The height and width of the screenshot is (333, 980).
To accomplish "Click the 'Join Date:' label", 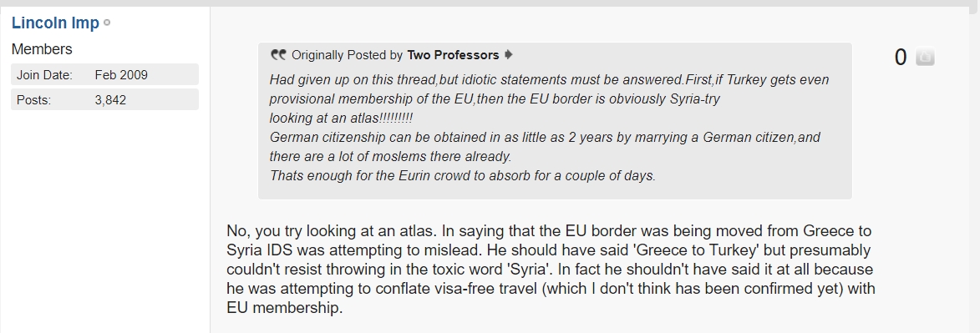I will pyautogui.click(x=44, y=75).
